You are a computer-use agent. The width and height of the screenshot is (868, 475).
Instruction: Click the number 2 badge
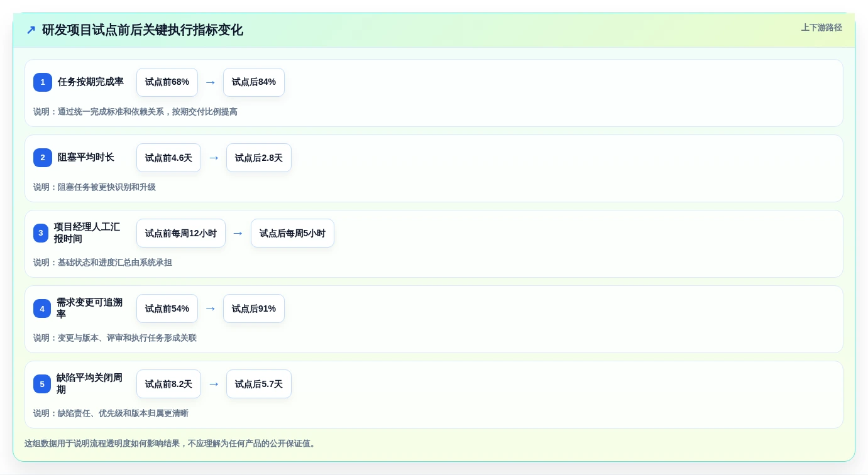(43, 158)
